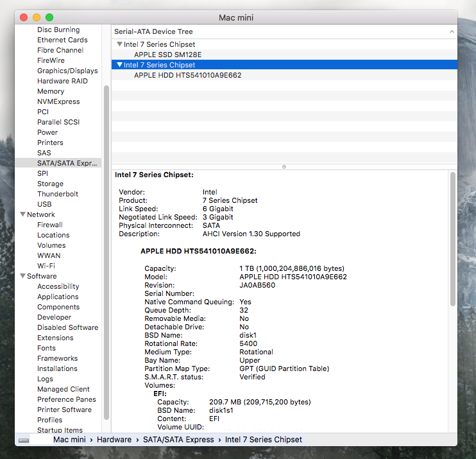Select USB in sidebar
The height and width of the screenshot is (459, 476).
(44, 204)
